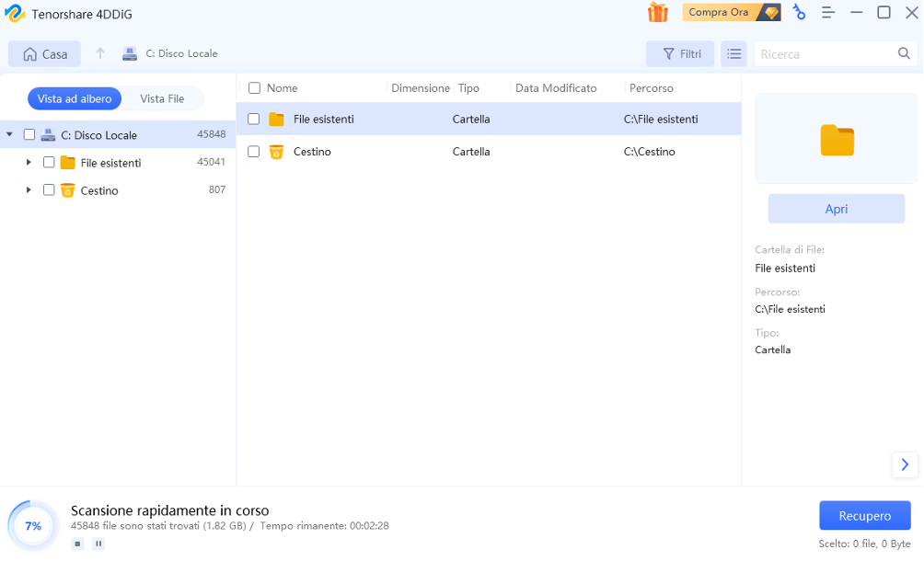
Task: Sort by Percorso column header
Action: click(652, 88)
